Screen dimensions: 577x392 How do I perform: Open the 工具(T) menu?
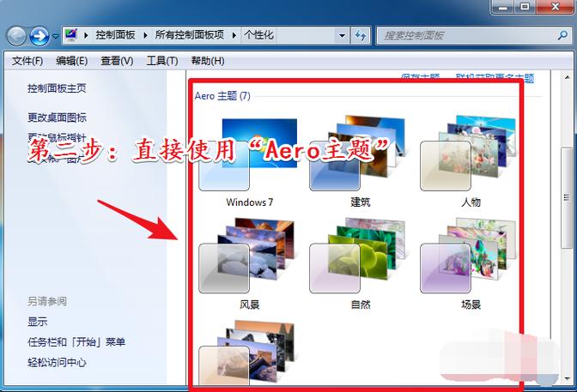[x=161, y=61]
